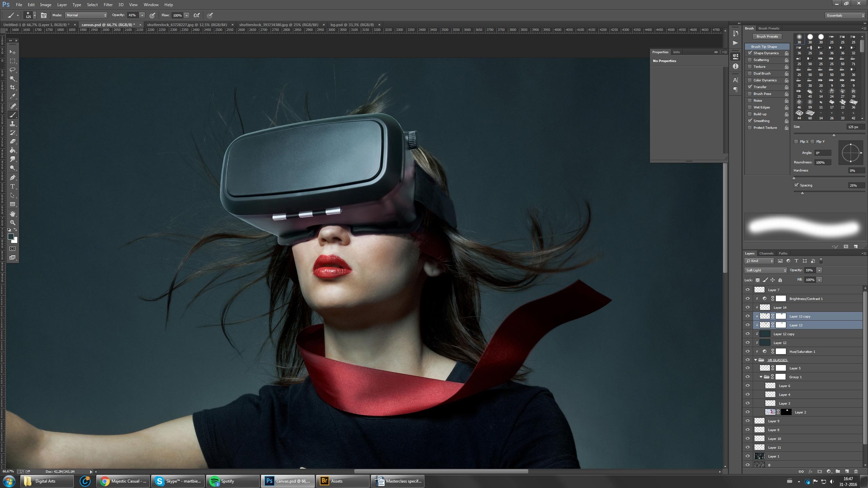Uncheck Smoothing brush option
This screenshot has width=868, height=488.
pyautogui.click(x=750, y=121)
